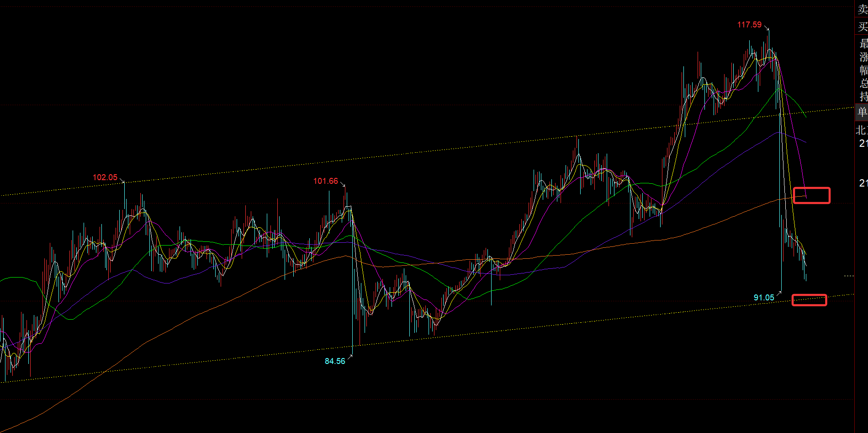Screen dimensions: 868x433
Task: Select the upper red rectangle annotation
Action: coord(811,195)
